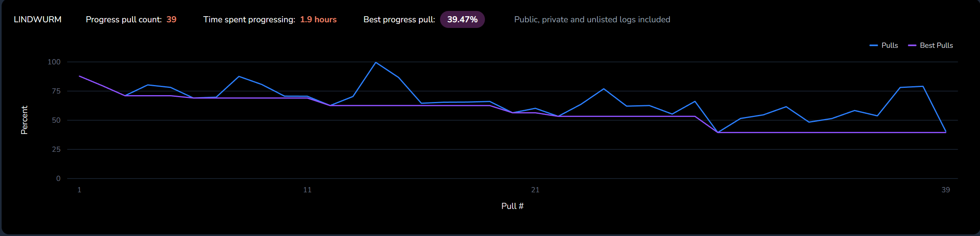Click the x-axis tick label 21
The width and height of the screenshot is (980, 236).
click(x=535, y=190)
